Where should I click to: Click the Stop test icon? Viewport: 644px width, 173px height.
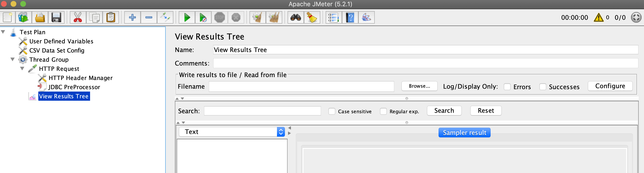(x=219, y=18)
